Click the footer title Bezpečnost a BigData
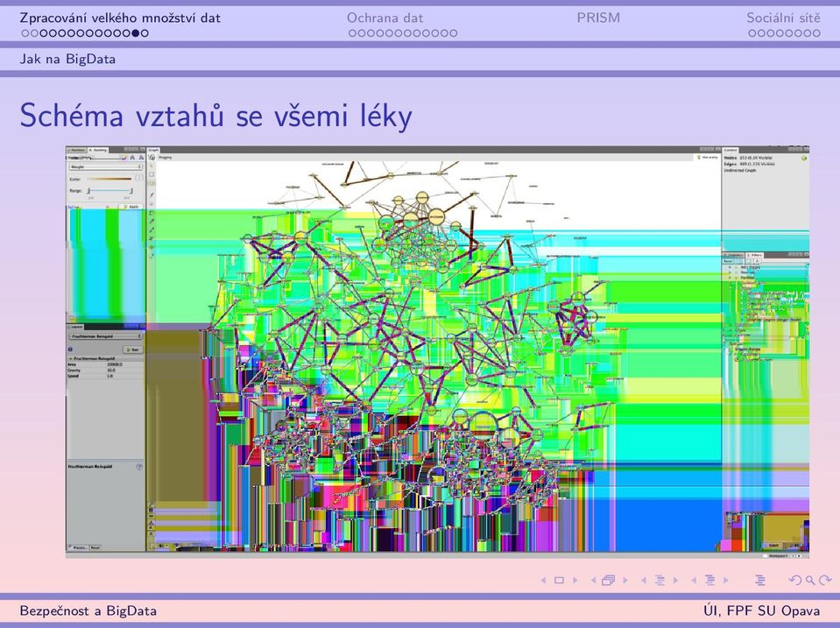Image resolution: width=840 pixels, height=628 pixels. pos(88,610)
